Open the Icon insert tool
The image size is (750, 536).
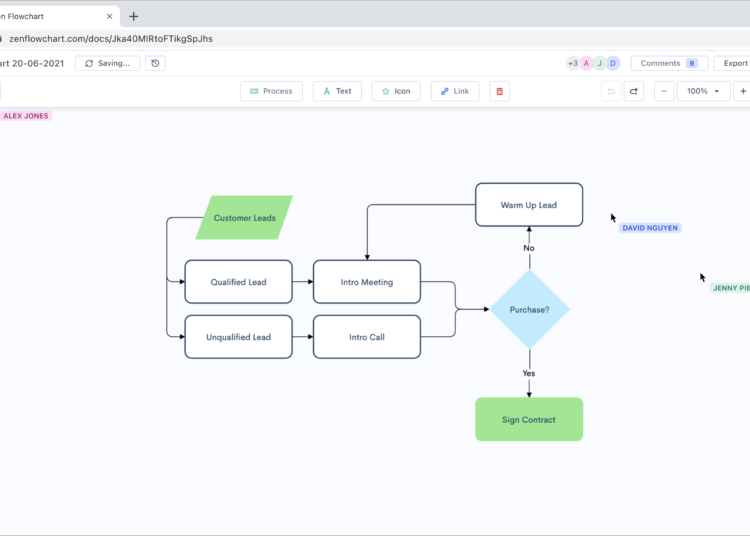pyautogui.click(x=396, y=91)
